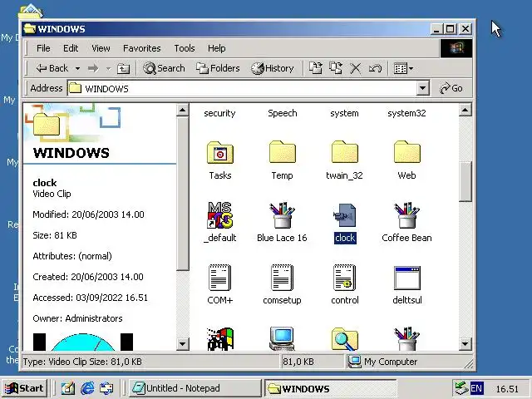Select the COM+ text file icon
Screen dimensions: 532x399
coord(219,278)
